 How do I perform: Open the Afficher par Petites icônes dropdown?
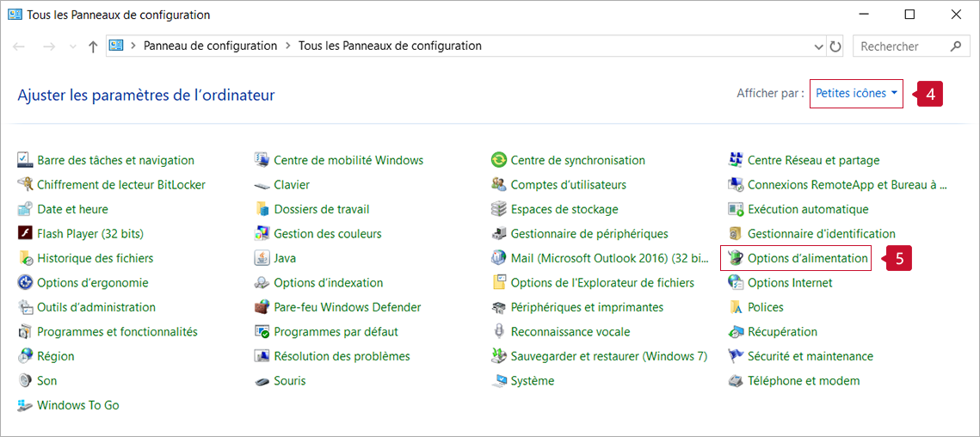[x=856, y=94]
